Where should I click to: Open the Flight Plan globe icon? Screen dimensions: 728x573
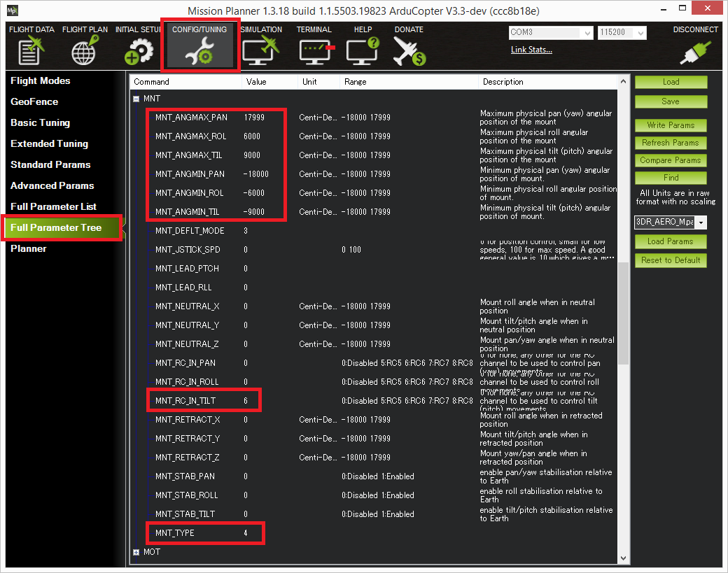pos(85,52)
